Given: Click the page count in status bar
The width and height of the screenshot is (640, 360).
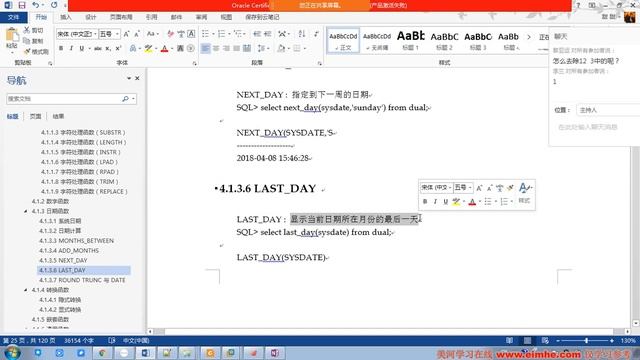Looking at the screenshot, I should [x=29, y=340].
